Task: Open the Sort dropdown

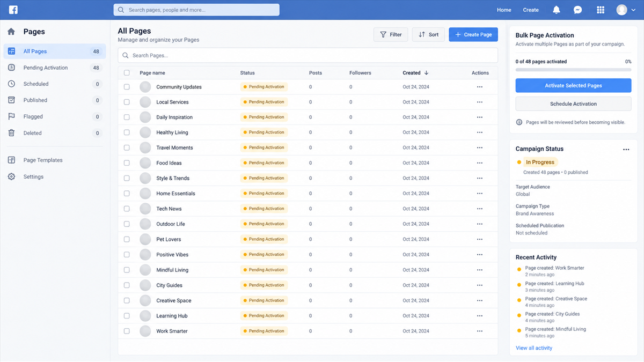Action: [x=428, y=34]
